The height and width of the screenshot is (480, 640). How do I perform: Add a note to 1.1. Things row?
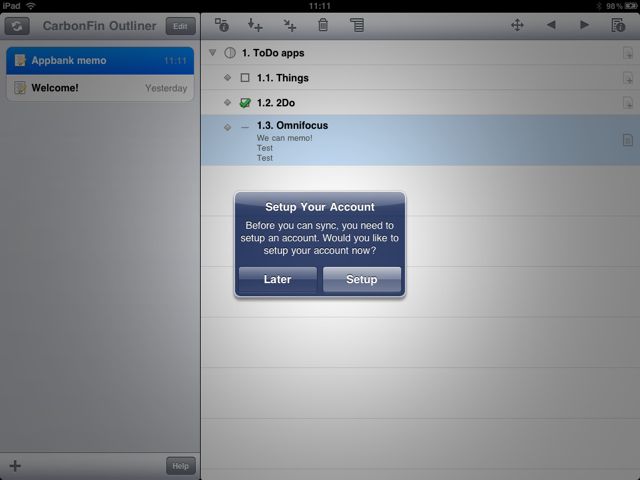(628, 78)
